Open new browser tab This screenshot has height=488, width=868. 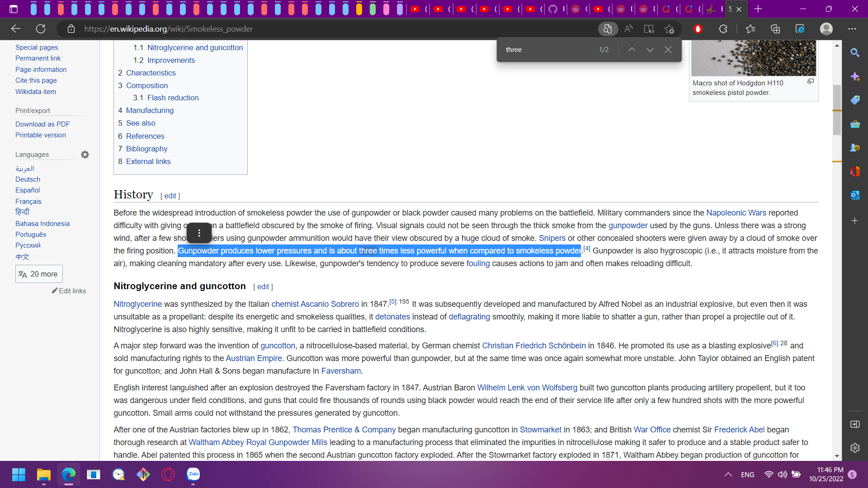(758, 9)
